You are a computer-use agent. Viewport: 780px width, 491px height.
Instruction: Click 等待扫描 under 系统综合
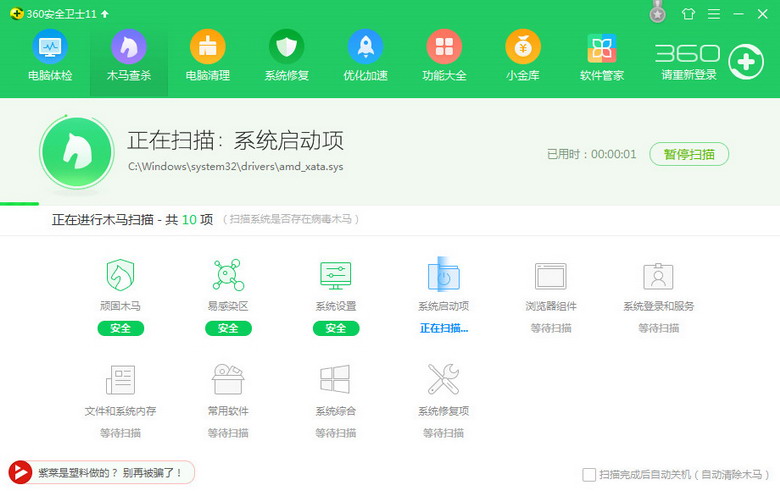(336, 433)
